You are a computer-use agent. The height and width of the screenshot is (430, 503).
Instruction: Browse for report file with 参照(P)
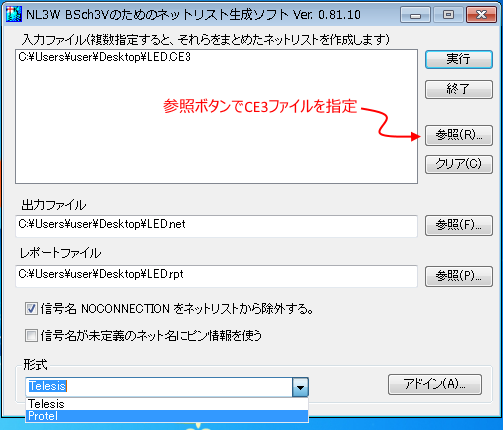pos(459,276)
